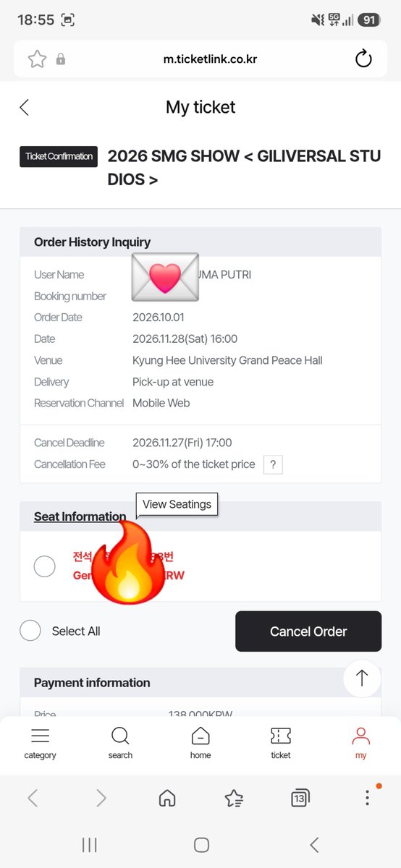Bookmark page with the star icon
The image size is (401, 868).
coord(37,59)
